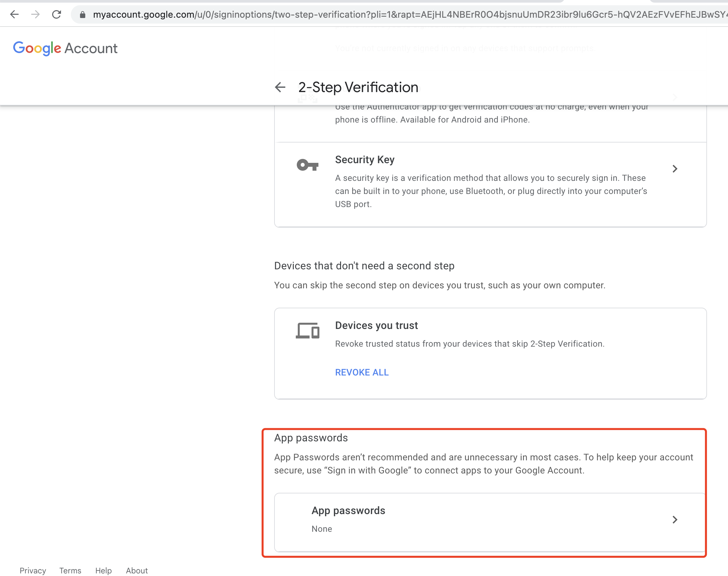Click the browser forward arrow
Image resolution: width=728 pixels, height=576 pixels.
35,14
